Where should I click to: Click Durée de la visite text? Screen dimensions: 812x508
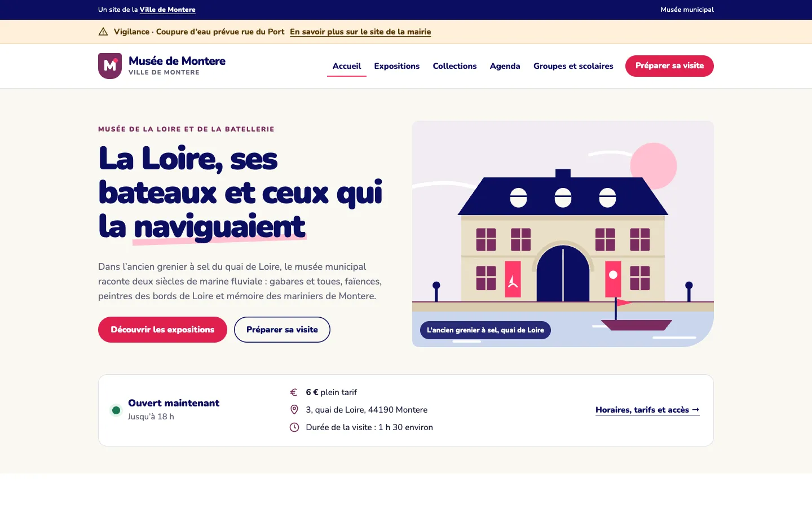(x=369, y=427)
